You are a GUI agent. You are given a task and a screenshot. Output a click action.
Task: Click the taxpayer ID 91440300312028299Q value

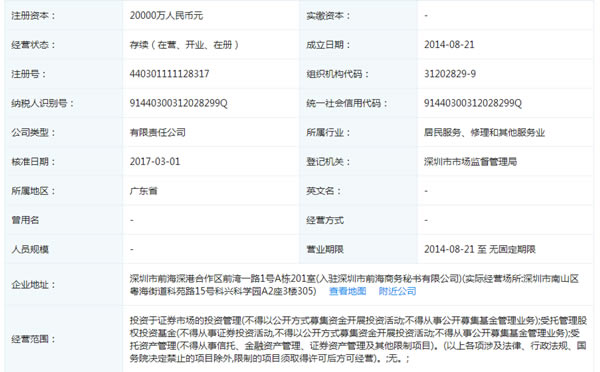point(178,103)
